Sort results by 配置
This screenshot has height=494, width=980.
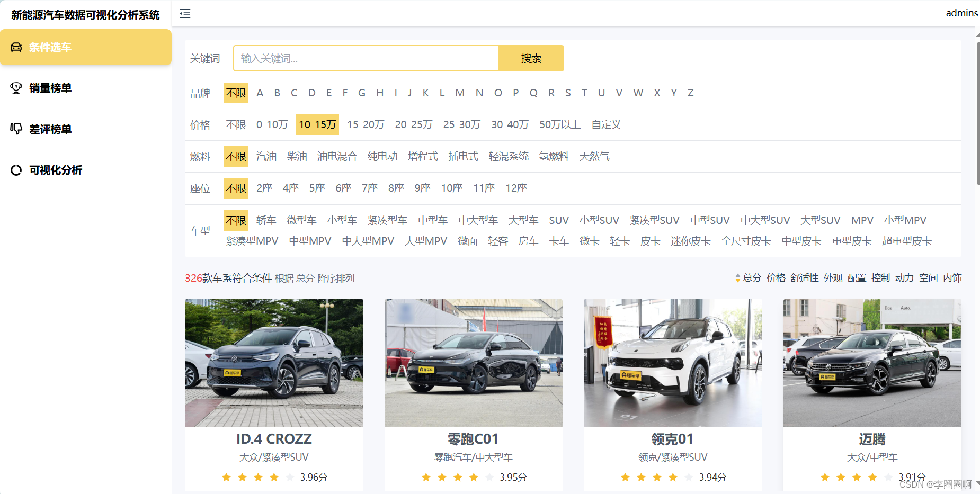[857, 278]
